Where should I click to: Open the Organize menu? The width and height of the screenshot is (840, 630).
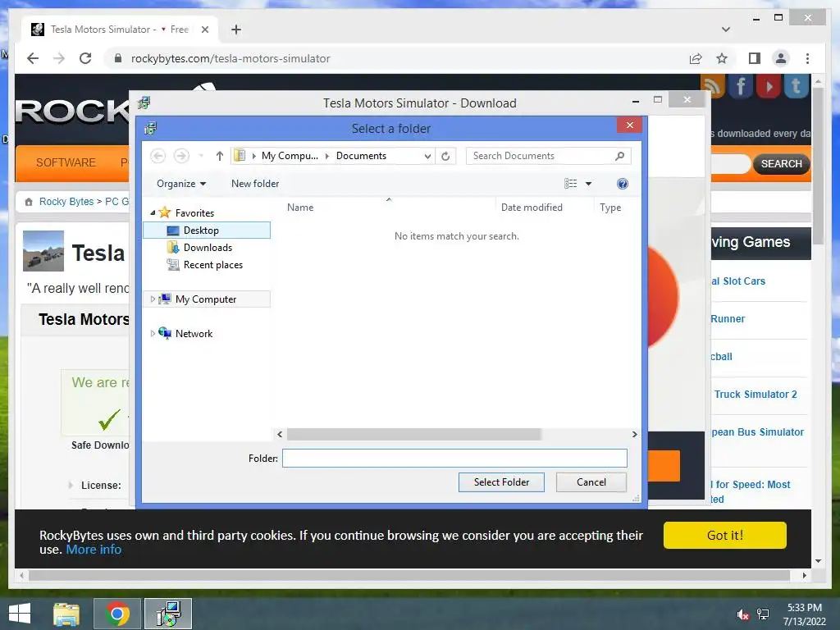pos(181,184)
